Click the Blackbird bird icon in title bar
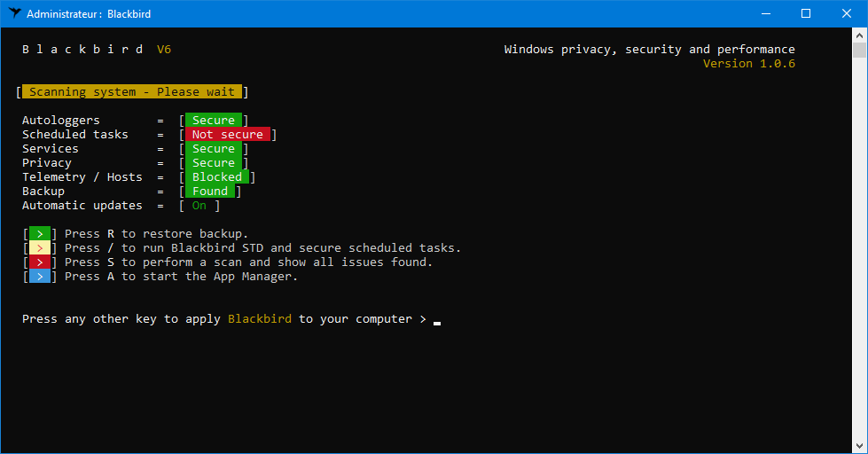This screenshot has height=454, width=868. click(15, 13)
